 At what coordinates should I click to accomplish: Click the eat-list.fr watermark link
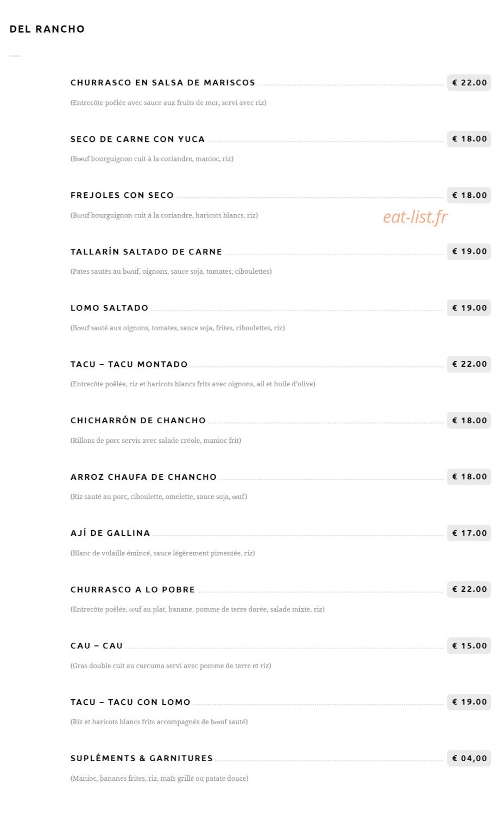click(x=415, y=216)
